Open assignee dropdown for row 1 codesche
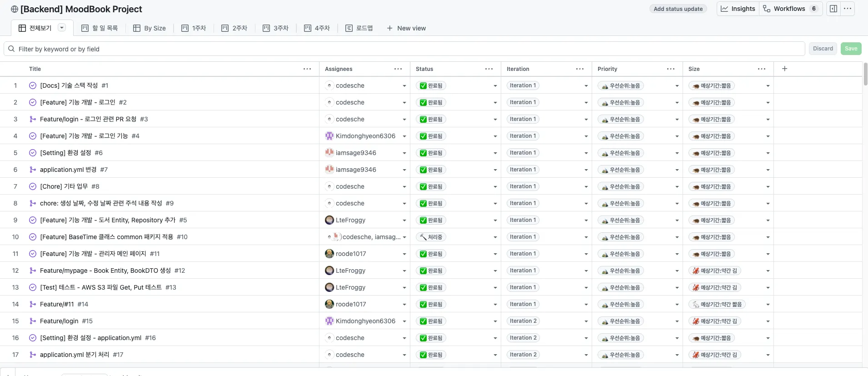This screenshot has width=868, height=376. (404, 86)
